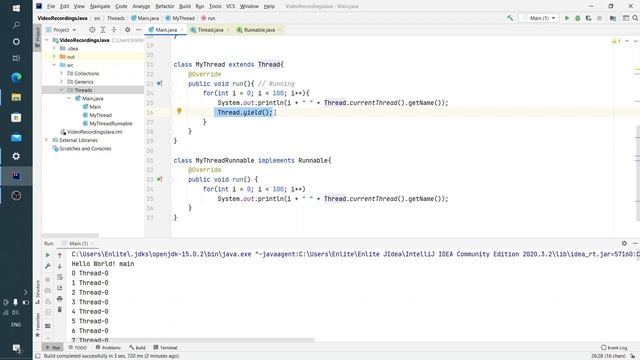Print the Run console output

click(60, 299)
